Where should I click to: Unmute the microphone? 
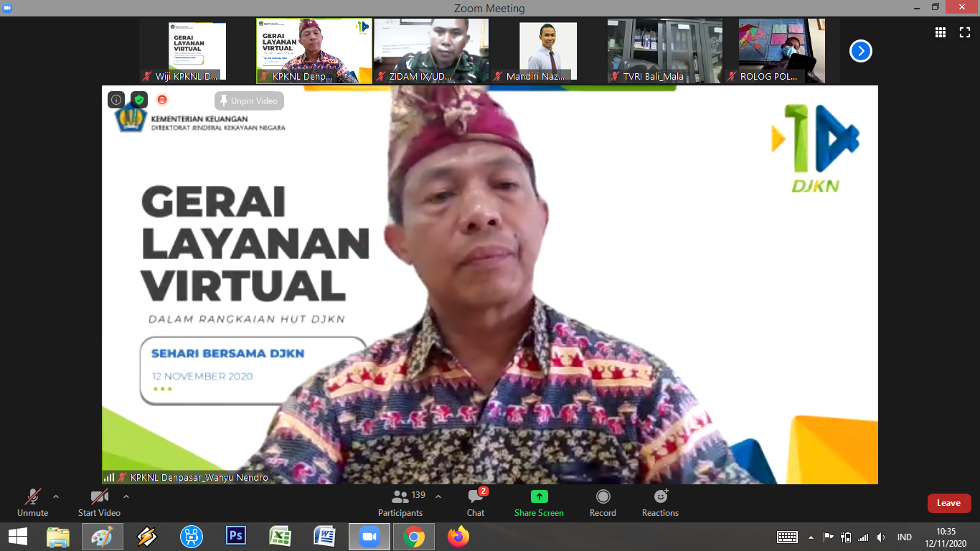tap(33, 502)
